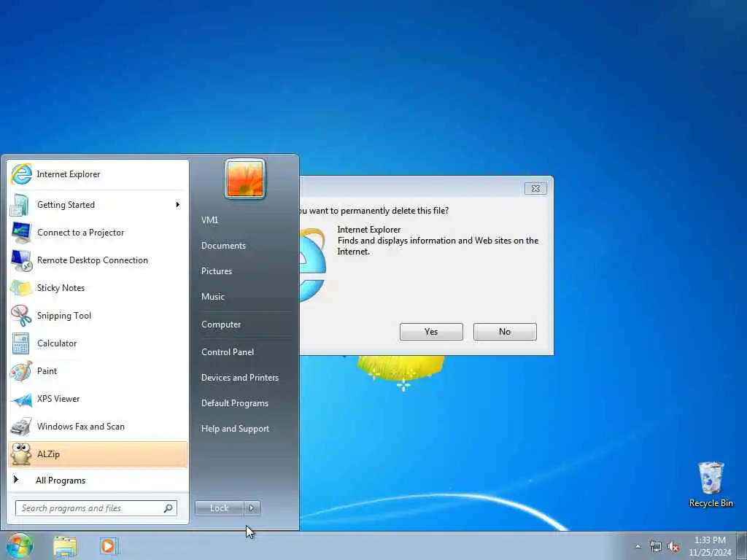Image resolution: width=747 pixels, height=560 pixels.
Task: Open Windows Media Player from the taskbar
Action: [109, 546]
